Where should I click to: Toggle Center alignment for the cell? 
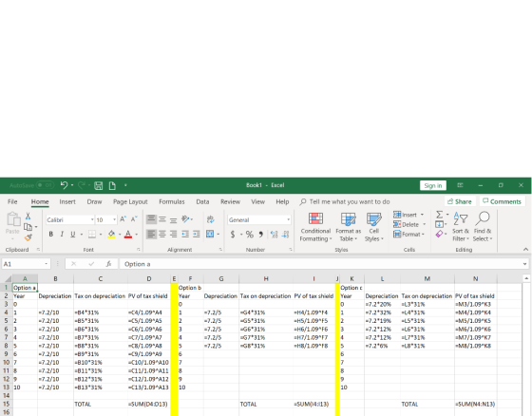(162, 235)
